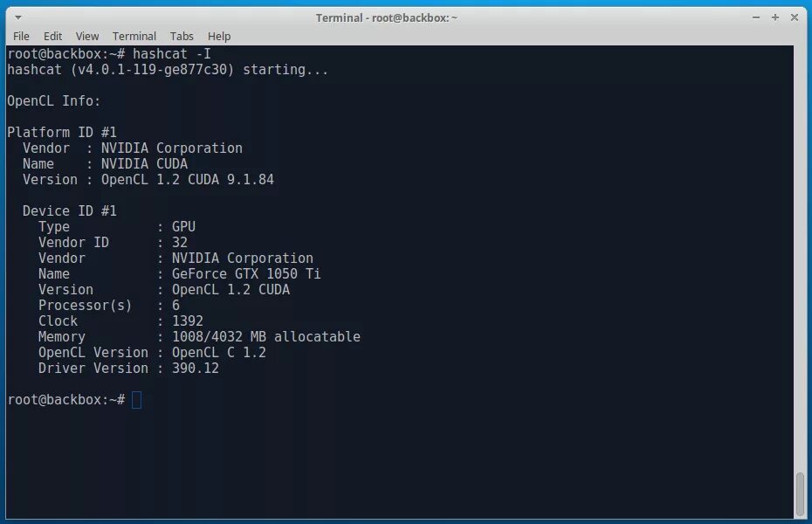The height and width of the screenshot is (524, 812).
Task: Click the platform vendor 'NVIDIA Corporation' value
Action: click(172, 148)
